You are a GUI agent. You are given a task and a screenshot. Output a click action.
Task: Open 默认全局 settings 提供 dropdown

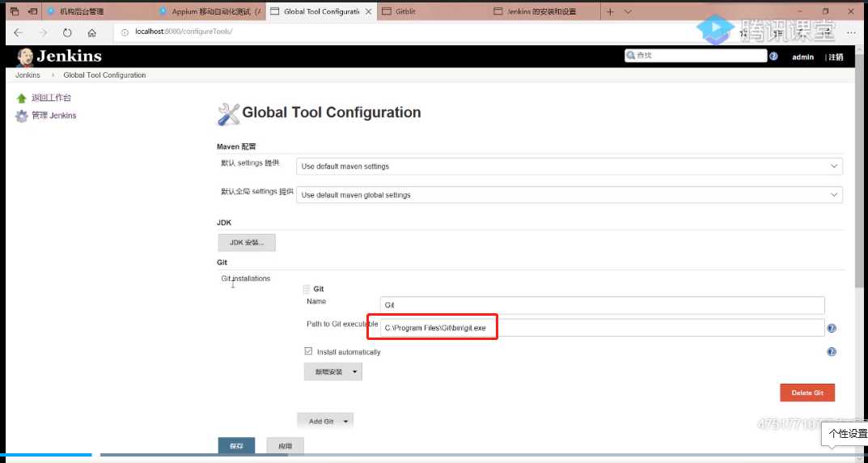point(569,195)
